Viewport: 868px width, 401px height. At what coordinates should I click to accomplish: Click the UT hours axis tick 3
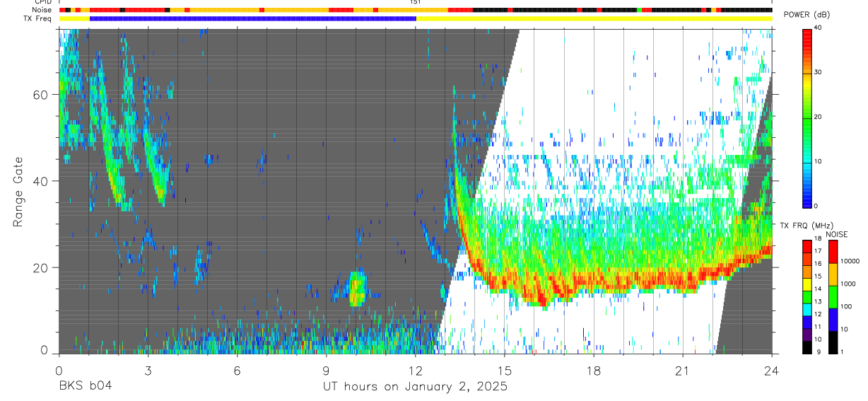pyautogui.click(x=148, y=370)
